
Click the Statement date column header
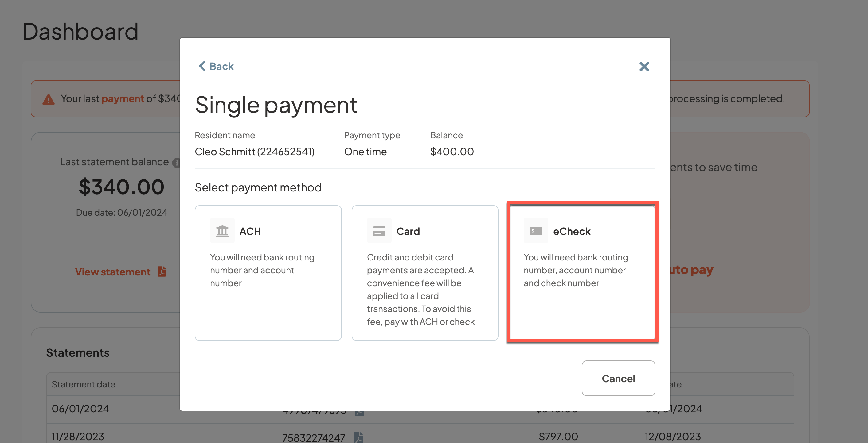(83, 384)
